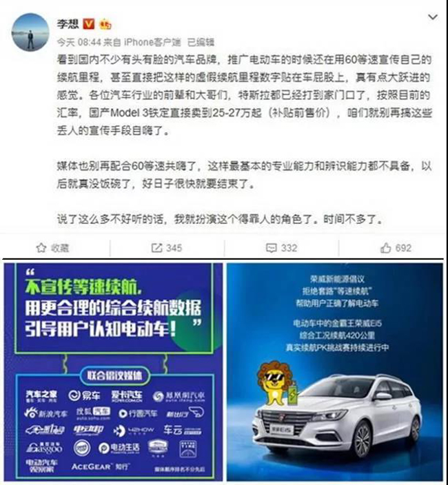Click the 联合倡议媒体 banner label
The image size is (448, 485).
[x=115, y=375]
